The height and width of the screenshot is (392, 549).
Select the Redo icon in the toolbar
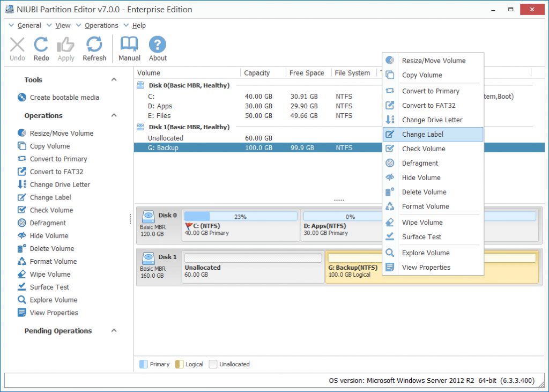41,48
